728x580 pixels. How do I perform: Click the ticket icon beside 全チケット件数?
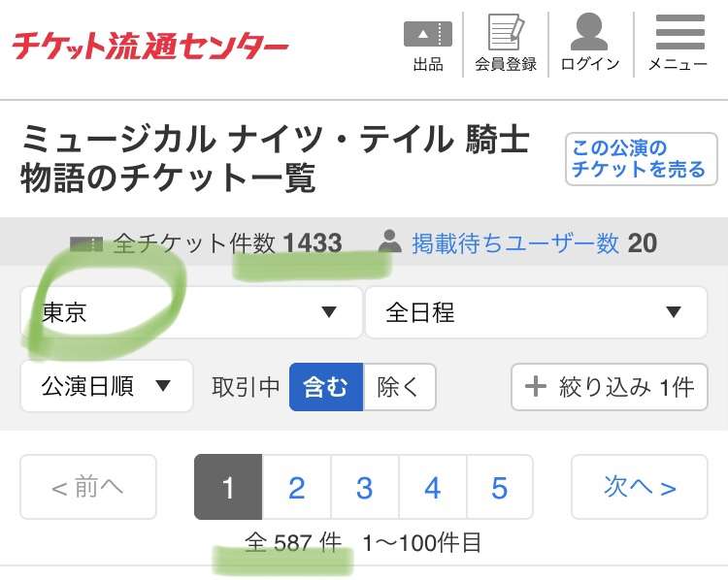tap(85, 243)
